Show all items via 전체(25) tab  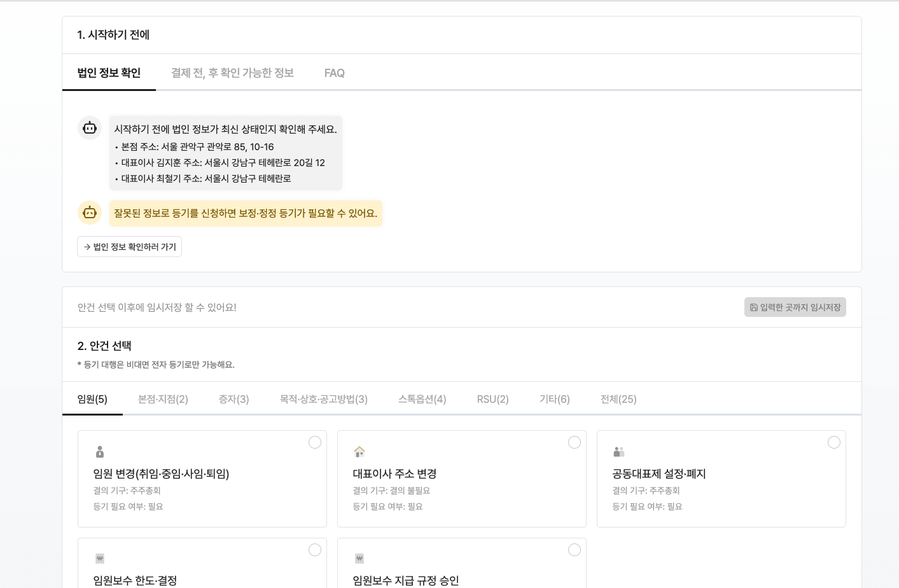[x=618, y=399]
